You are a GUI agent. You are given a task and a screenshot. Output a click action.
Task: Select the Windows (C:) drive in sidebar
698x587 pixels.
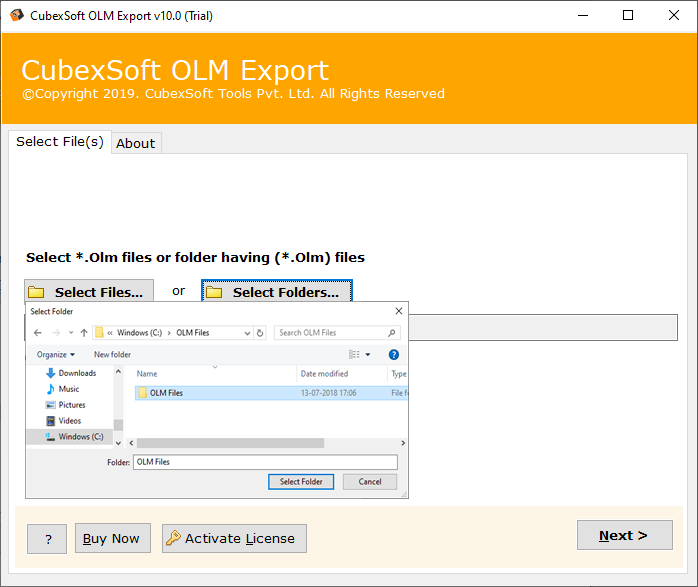coord(80,437)
